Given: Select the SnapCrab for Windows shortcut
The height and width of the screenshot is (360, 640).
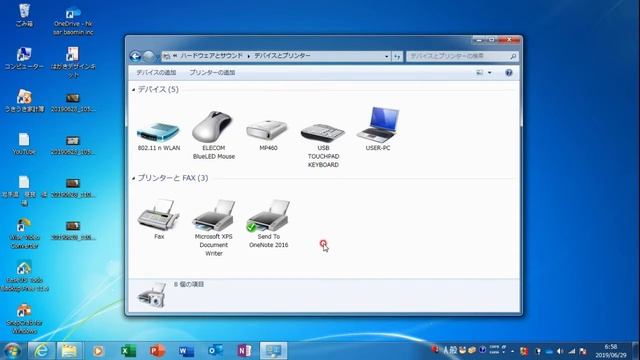Looking at the screenshot, I should coord(24,319).
